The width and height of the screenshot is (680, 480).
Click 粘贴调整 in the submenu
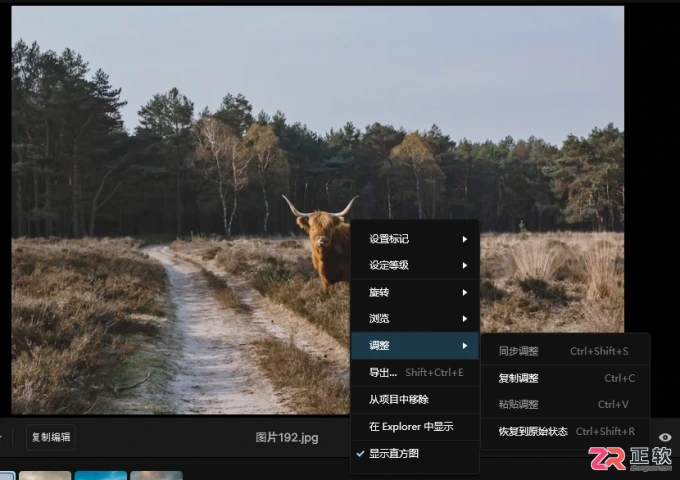[565, 405]
